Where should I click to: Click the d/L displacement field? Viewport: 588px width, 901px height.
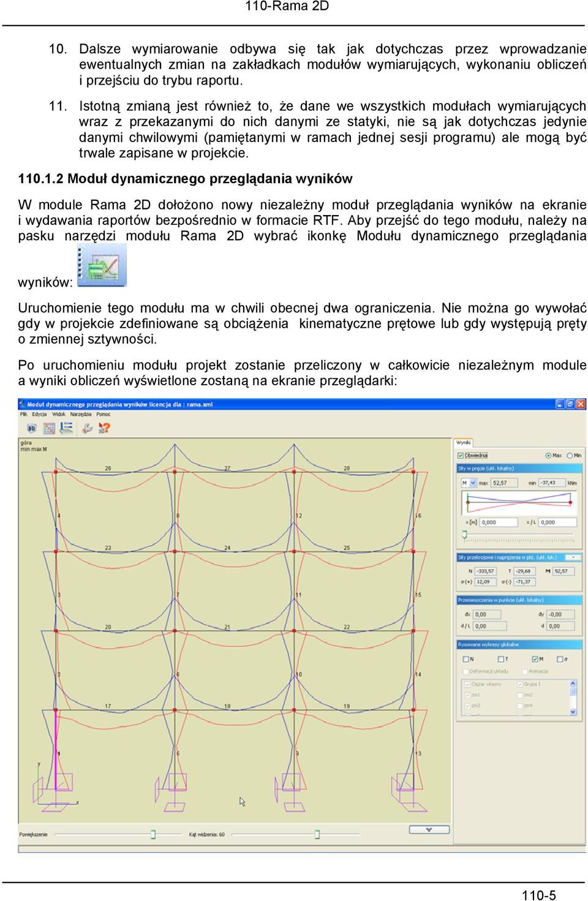coord(490,626)
